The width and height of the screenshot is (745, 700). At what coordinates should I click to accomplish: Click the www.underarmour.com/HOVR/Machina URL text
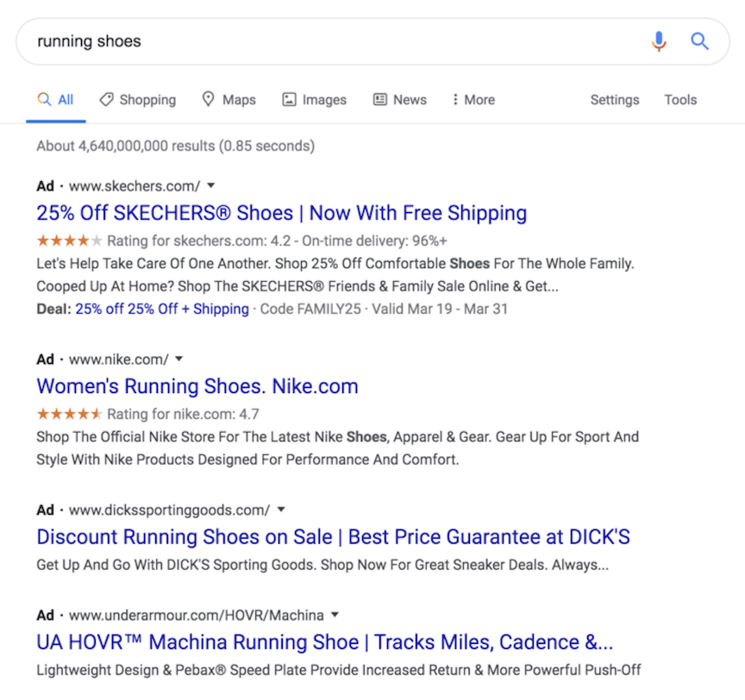coord(197,616)
